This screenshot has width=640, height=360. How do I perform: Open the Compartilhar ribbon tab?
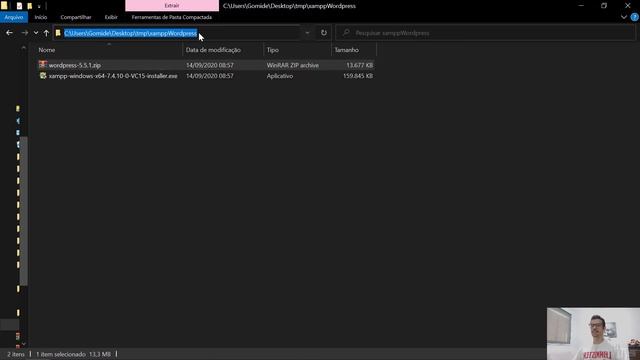pyautogui.click(x=76, y=17)
